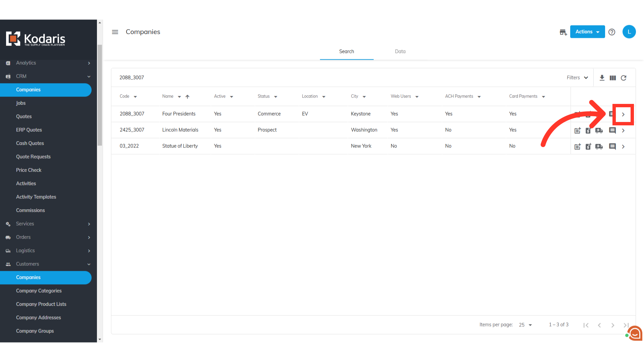This screenshot has height=362, width=644.
Task: Switch to the Data tab
Action: tap(400, 51)
